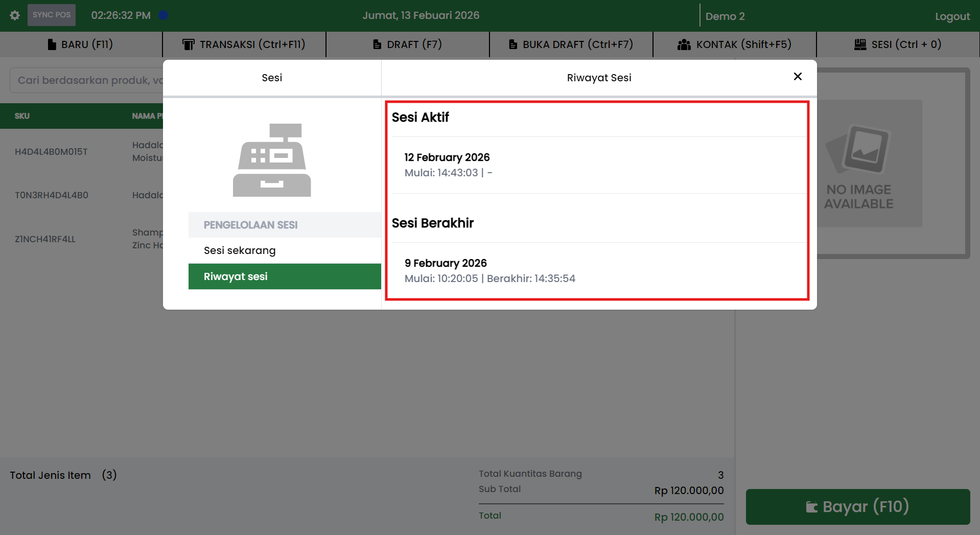Click the large cash register illustration
The image size is (980, 535).
[x=272, y=160]
